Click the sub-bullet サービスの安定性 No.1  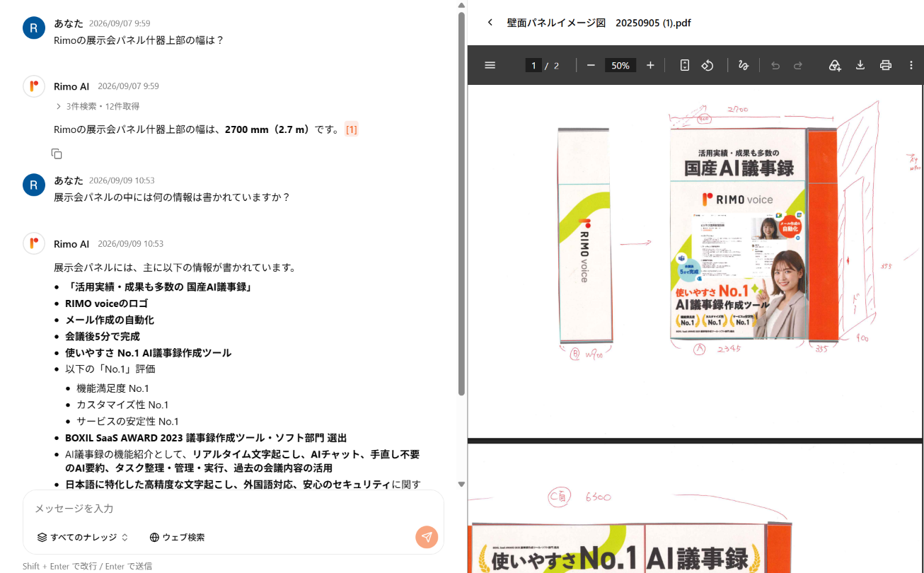coord(127,421)
